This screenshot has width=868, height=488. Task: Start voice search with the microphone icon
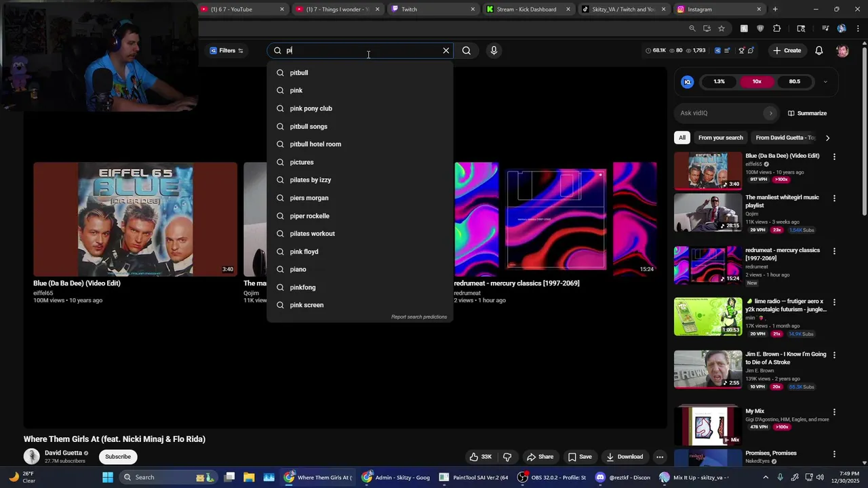tap(494, 50)
